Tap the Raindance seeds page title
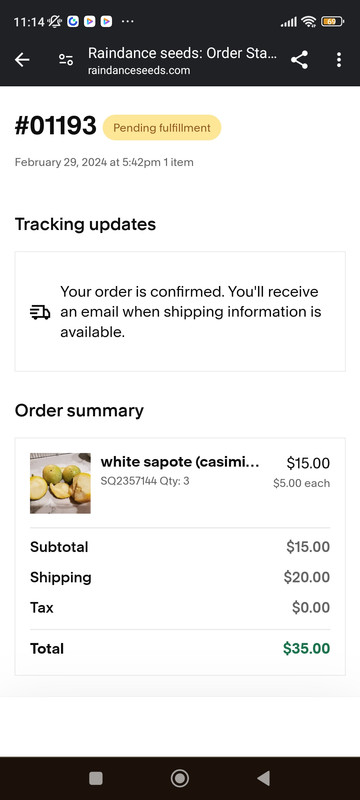360x800 pixels. [x=183, y=53]
